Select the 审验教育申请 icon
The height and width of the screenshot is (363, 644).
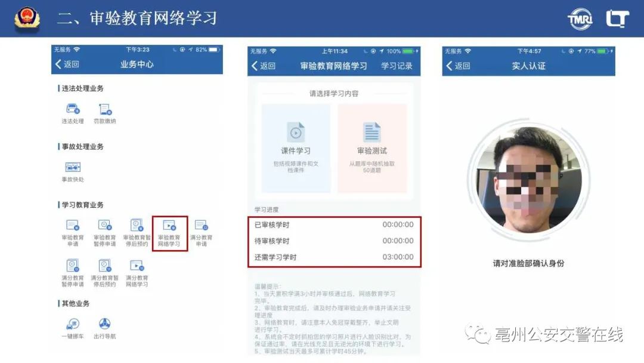(73, 227)
